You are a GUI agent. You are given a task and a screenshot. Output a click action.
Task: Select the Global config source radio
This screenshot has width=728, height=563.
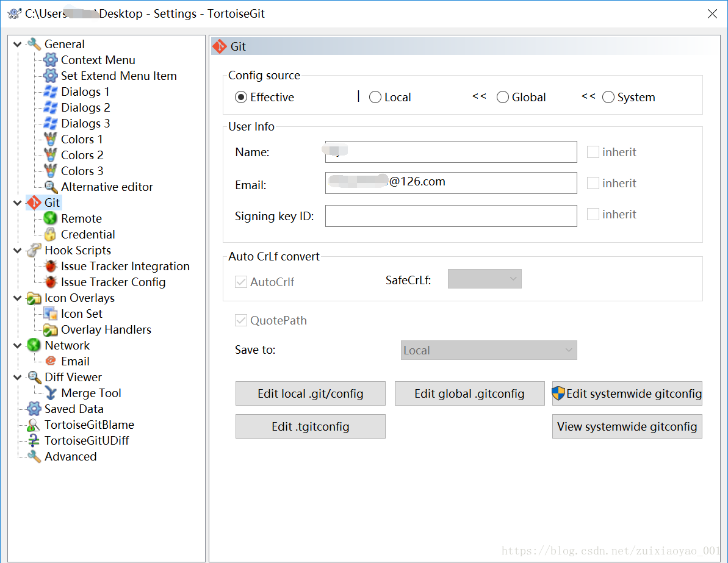point(503,97)
